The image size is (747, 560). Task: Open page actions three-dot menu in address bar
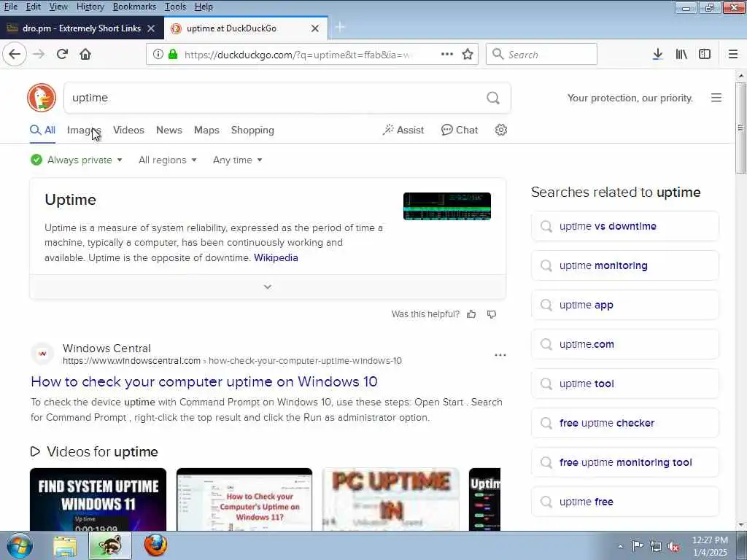pos(447,54)
